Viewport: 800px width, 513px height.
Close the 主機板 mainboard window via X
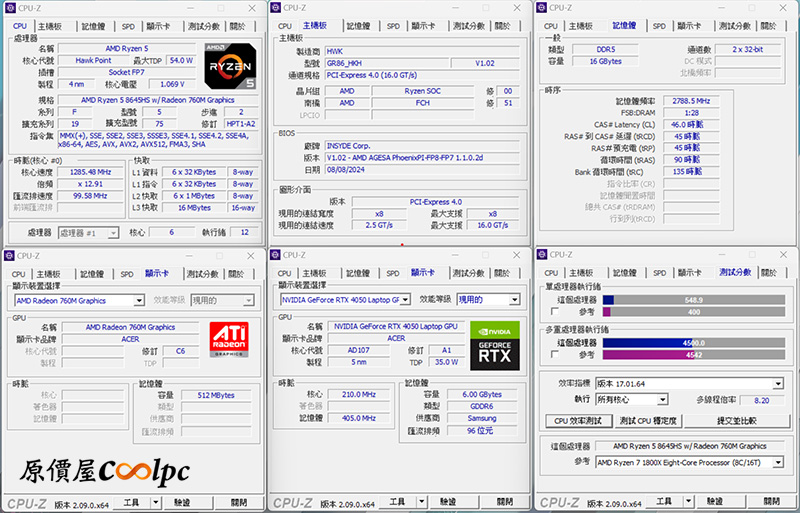coord(517,8)
